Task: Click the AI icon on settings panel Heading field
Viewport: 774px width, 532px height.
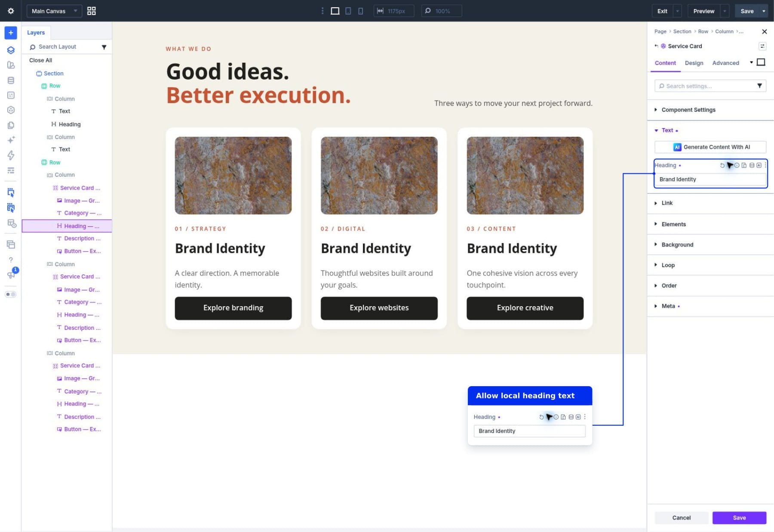Action: click(x=759, y=165)
